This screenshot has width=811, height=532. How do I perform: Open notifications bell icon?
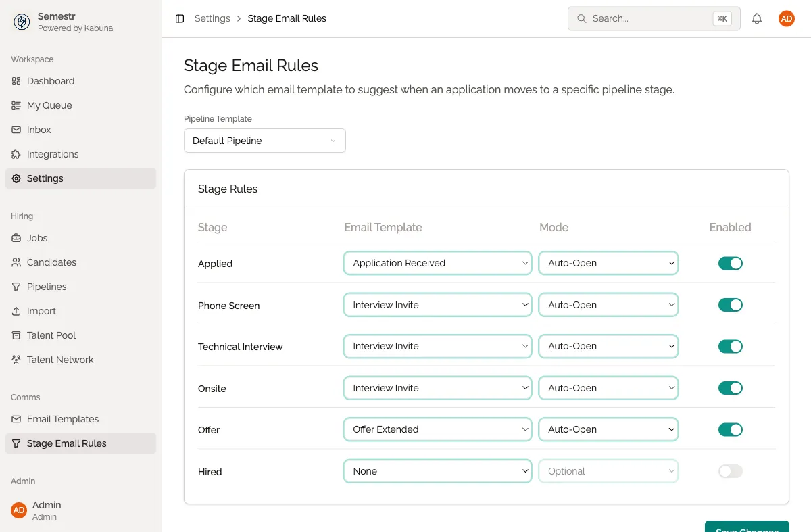757,19
